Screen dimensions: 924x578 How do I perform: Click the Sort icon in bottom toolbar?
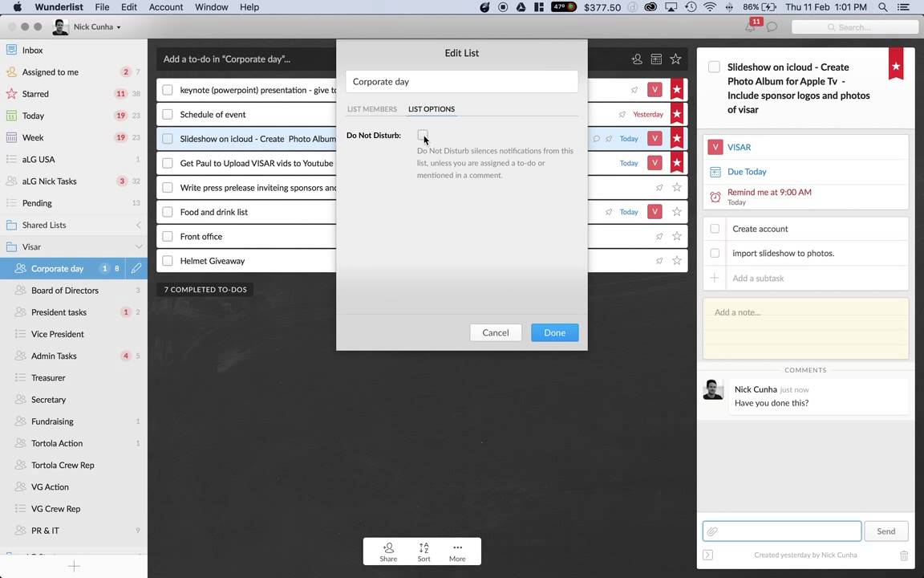pos(423,552)
